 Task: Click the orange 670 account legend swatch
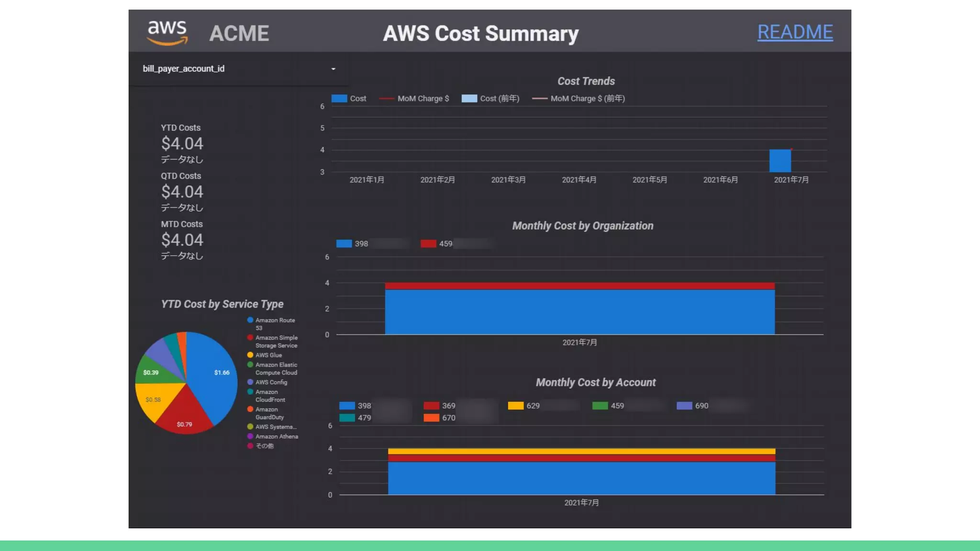[x=431, y=418]
